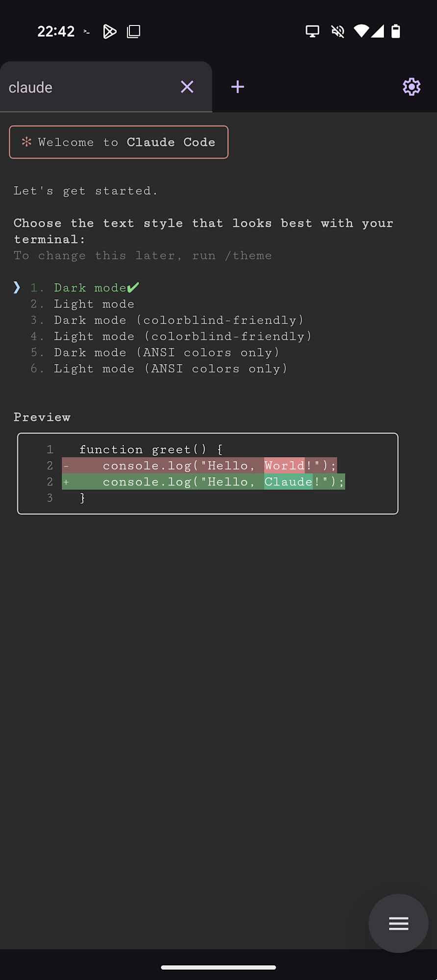Tap the screen cast status icon
This screenshot has height=980, width=437.
click(x=312, y=31)
